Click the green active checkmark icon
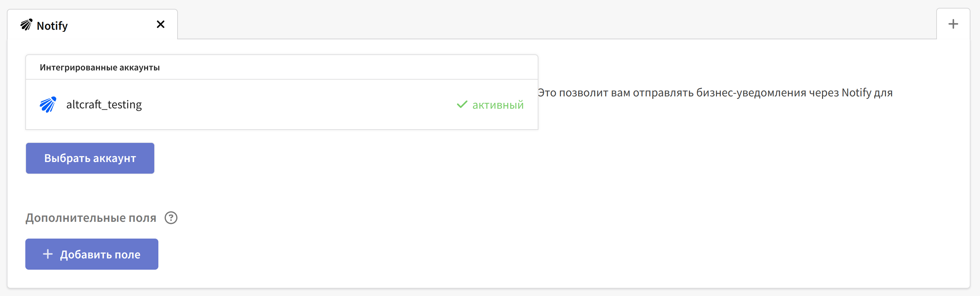 (x=462, y=105)
